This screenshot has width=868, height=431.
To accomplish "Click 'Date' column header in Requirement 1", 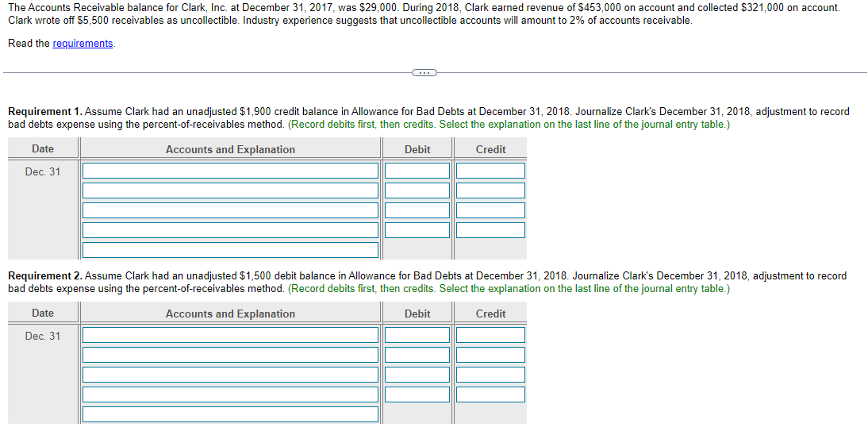I will [43, 149].
